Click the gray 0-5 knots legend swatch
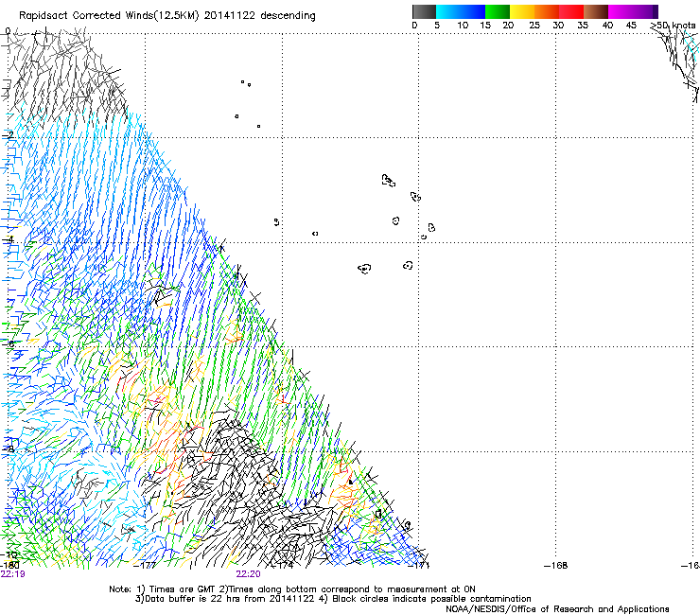This screenshot has width=700, height=615. coord(424,11)
